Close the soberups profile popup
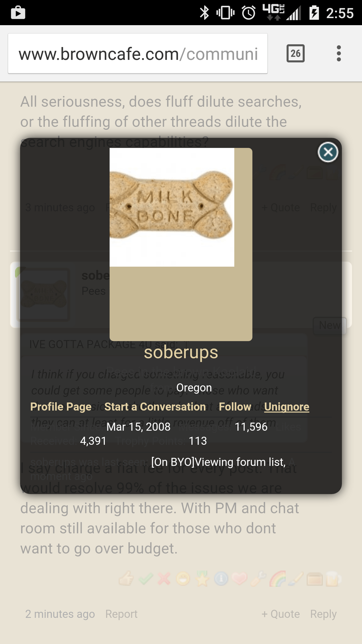362x644 pixels. (x=328, y=152)
